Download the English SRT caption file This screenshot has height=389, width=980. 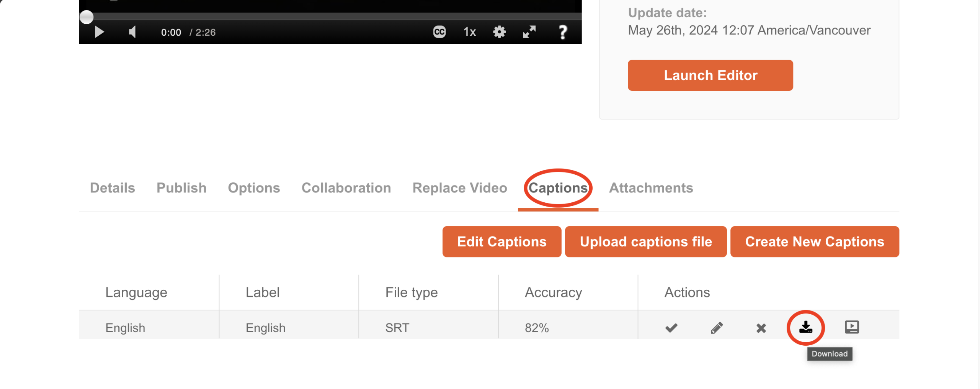805,327
